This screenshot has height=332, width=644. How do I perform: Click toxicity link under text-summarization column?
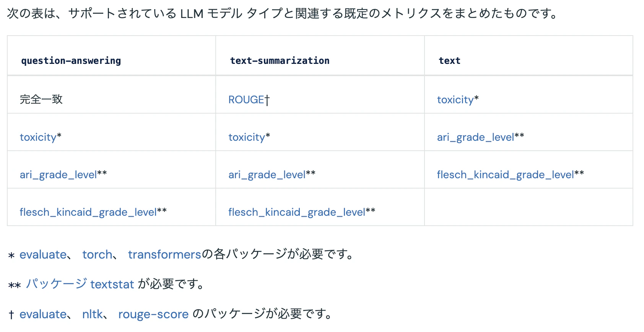coord(247,137)
